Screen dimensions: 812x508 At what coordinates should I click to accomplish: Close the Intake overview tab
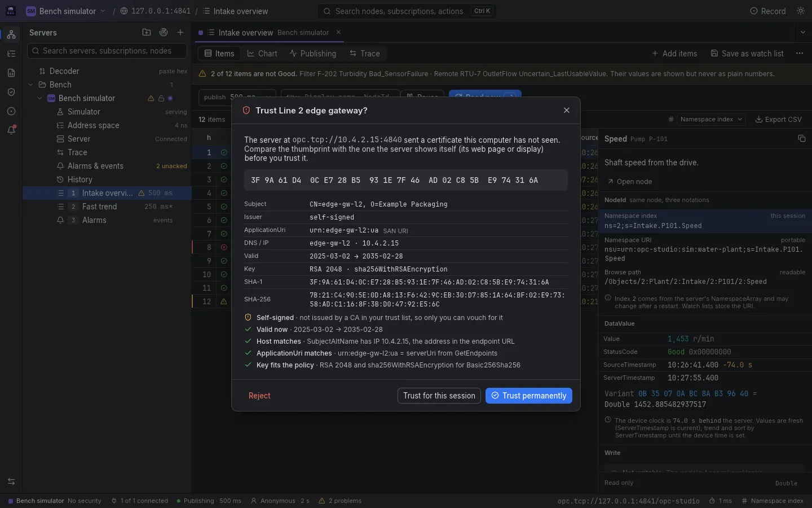click(338, 32)
